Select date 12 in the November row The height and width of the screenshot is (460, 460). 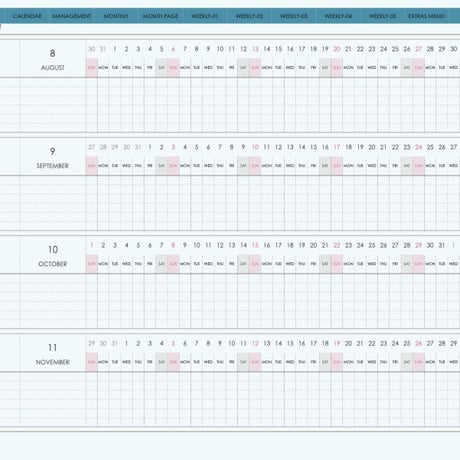(x=255, y=343)
